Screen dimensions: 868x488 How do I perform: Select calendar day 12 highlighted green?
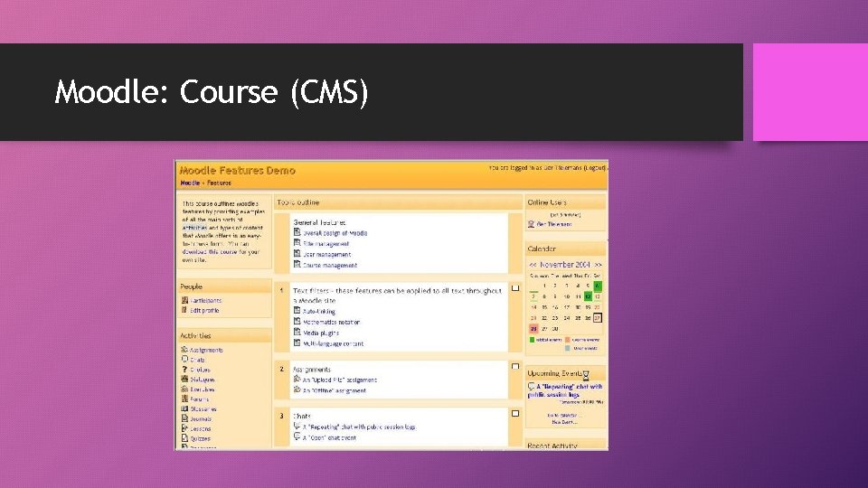click(x=588, y=296)
